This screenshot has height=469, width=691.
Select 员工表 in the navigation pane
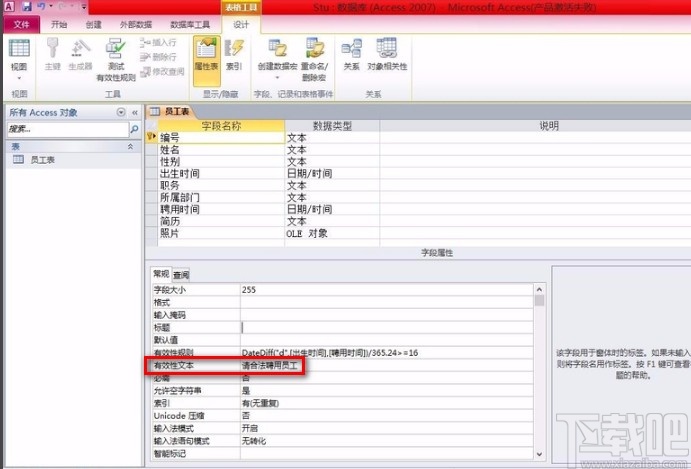[42, 160]
